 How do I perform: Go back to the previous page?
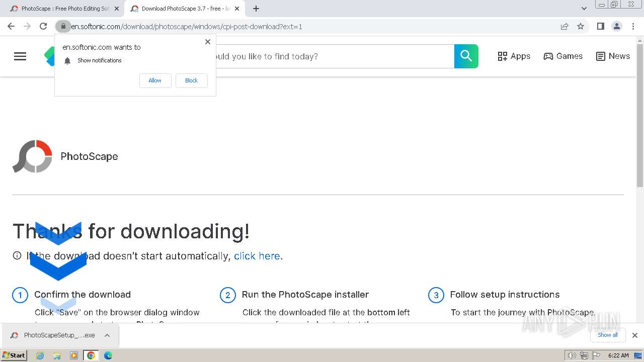point(11,26)
